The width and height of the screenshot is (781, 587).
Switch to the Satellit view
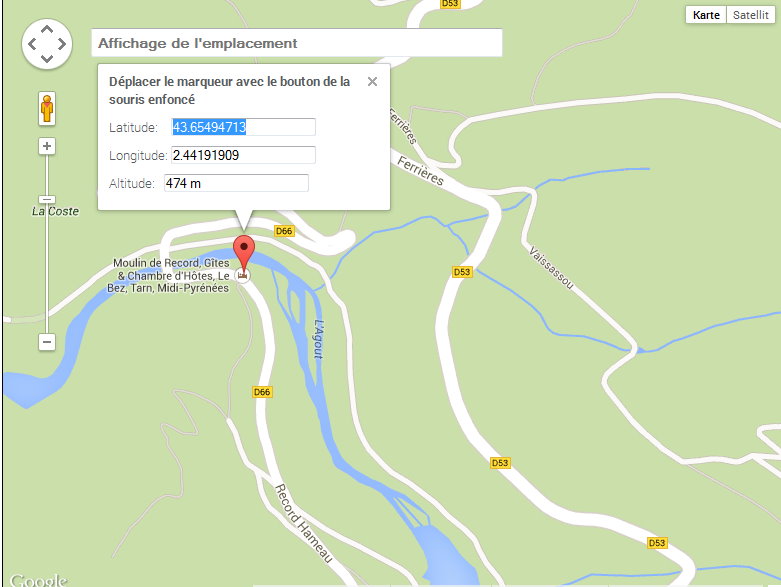tap(751, 15)
